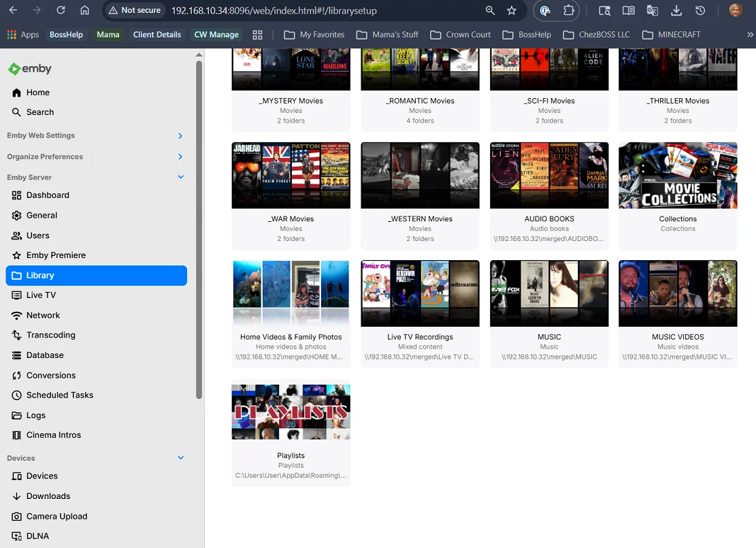The height and width of the screenshot is (548, 756).
Task: Click the Playlists library thumbnail
Action: pyautogui.click(x=291, y=412)
